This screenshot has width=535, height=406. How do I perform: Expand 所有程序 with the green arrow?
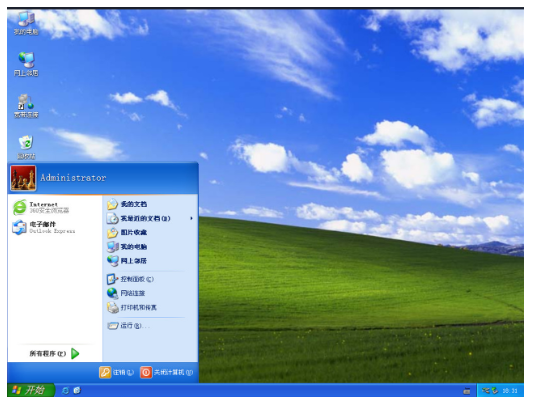[55, 353]
